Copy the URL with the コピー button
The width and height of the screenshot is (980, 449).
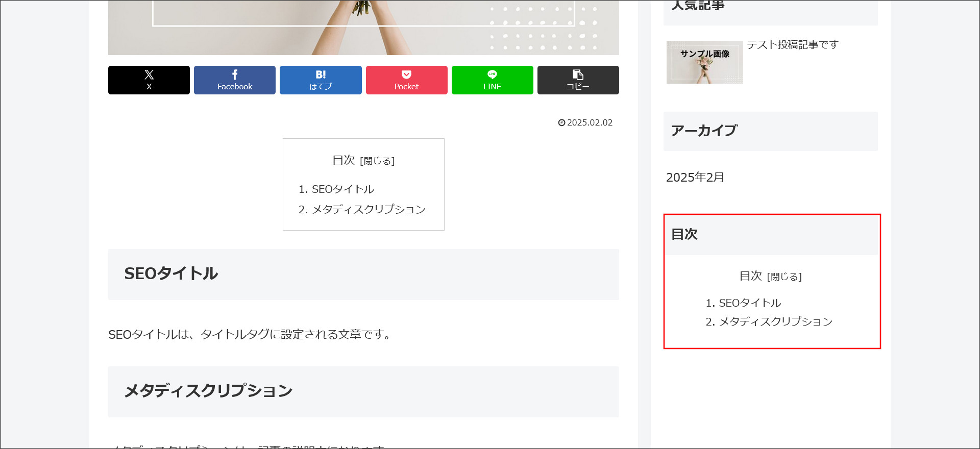coord(578,80)
